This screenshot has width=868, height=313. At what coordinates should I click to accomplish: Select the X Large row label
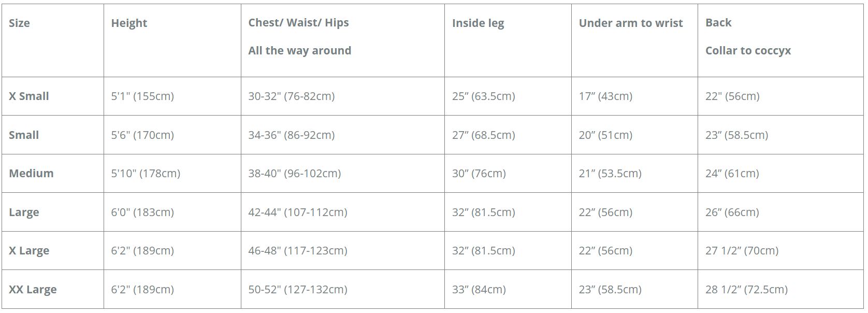(x=29, y=251)
